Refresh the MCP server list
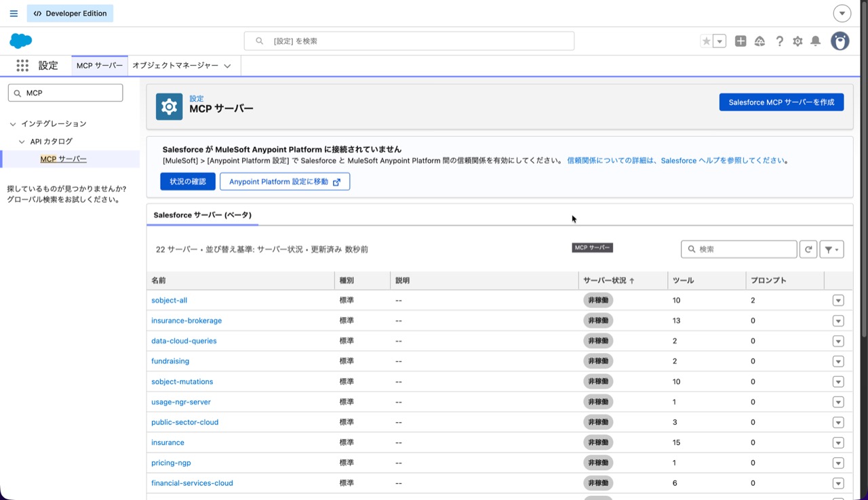This screenshot has height=500, width=868. point(808,249)
